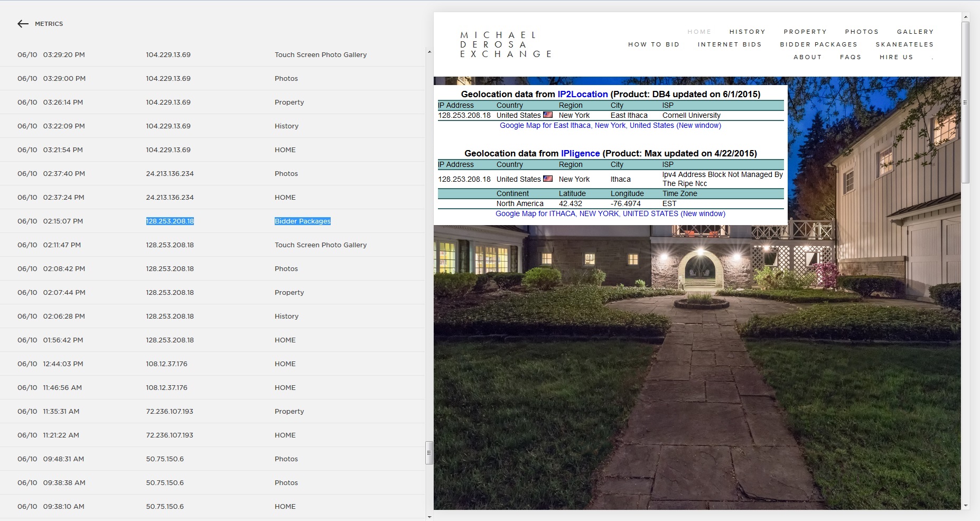
Task: Open FAQS nav link
Action: [851, 57]
